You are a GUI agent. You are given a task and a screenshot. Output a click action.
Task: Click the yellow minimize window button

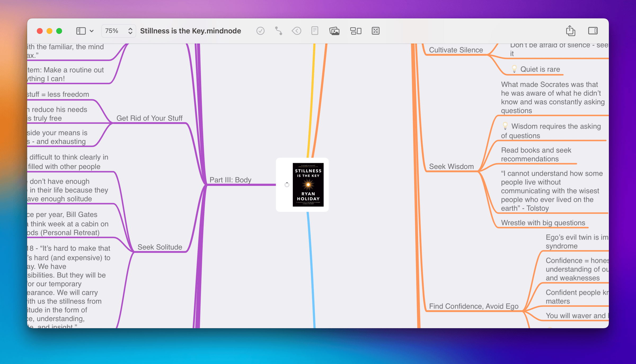tap(49, 31)
